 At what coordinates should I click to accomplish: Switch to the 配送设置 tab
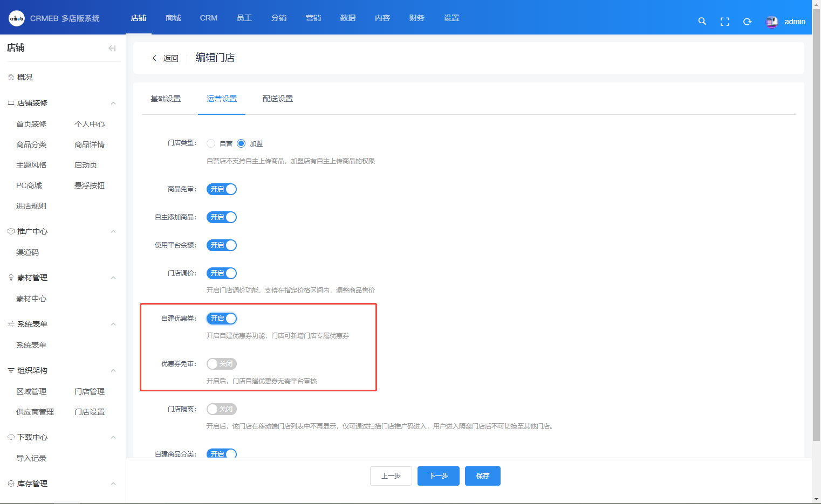[x=278, y=99]
